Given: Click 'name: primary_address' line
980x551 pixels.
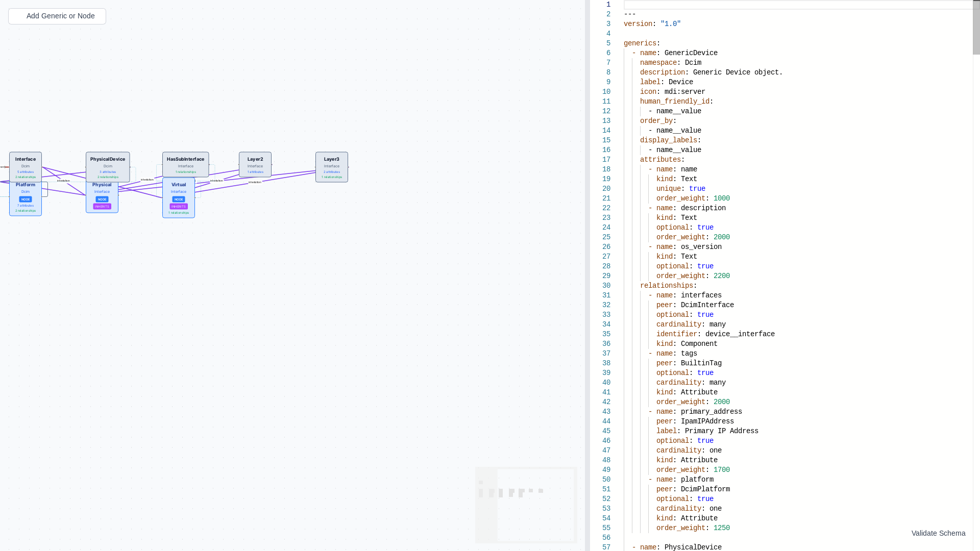Looking at the screenshot, I should (699, 412).
